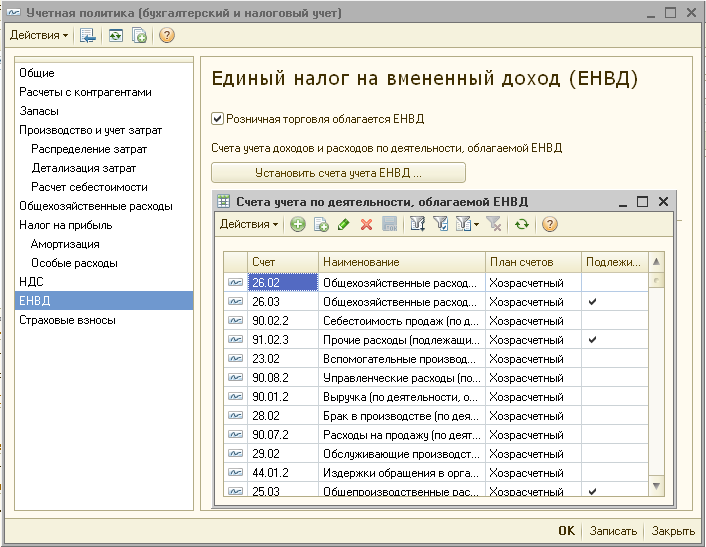The width and height of the screenshot is (706, 547).
Task: Select account cell 26.02
Action: click(x=283, y=282)
